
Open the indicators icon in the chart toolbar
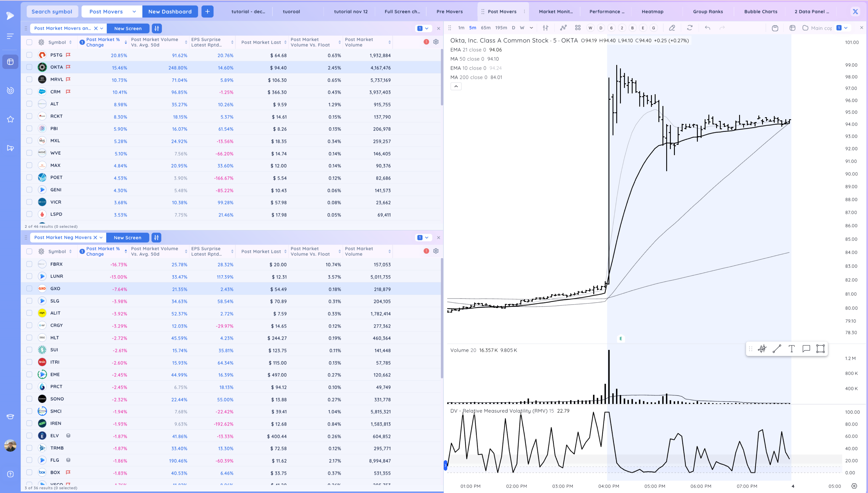point(563,28)
